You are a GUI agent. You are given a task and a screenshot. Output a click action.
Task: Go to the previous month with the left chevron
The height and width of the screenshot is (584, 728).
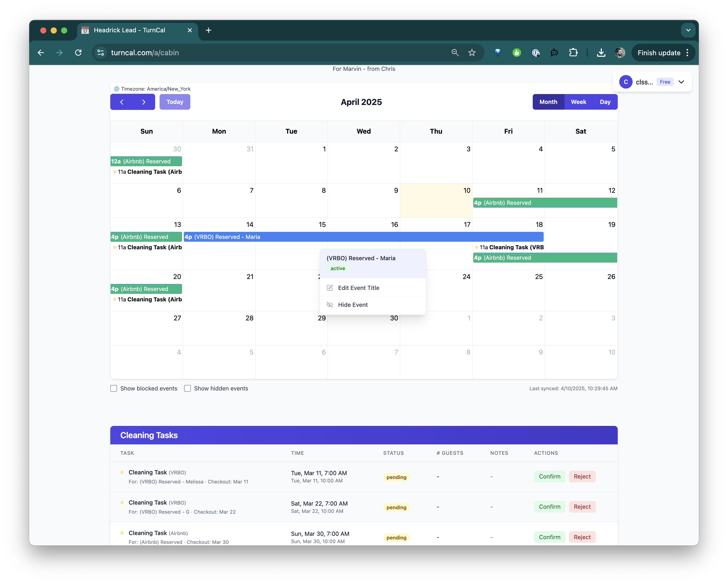122,102
